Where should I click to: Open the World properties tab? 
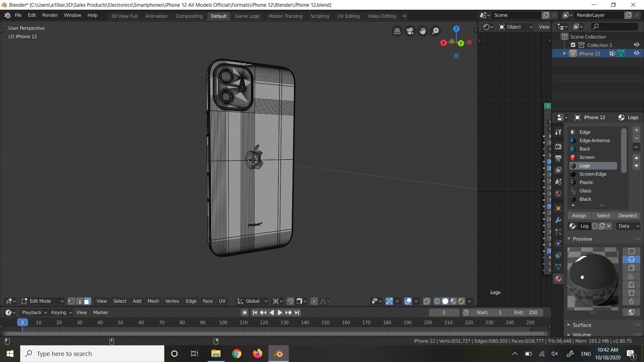(x=558, y=193)
